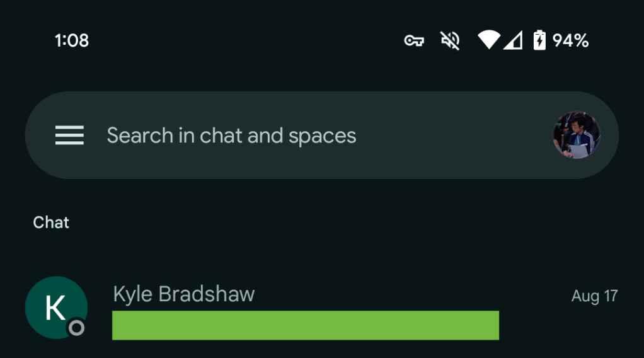Screen dimensions: 644x358
Task: Tap the presence status dot on Kyle's avatar
Action: 77,328
